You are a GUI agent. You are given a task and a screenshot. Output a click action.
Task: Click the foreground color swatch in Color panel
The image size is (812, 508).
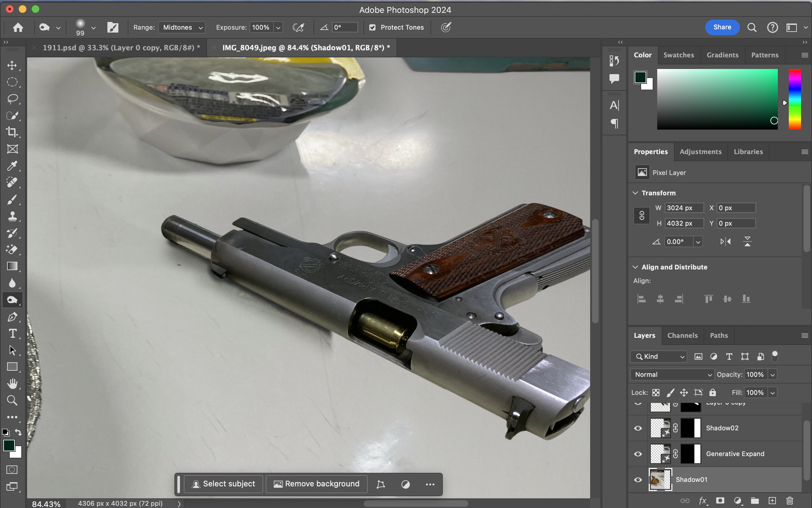640,77
